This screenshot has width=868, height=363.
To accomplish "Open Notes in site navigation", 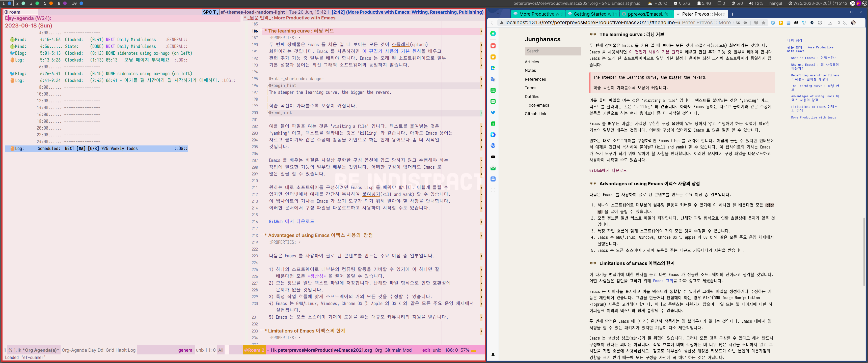I will (x=530, y=70).
